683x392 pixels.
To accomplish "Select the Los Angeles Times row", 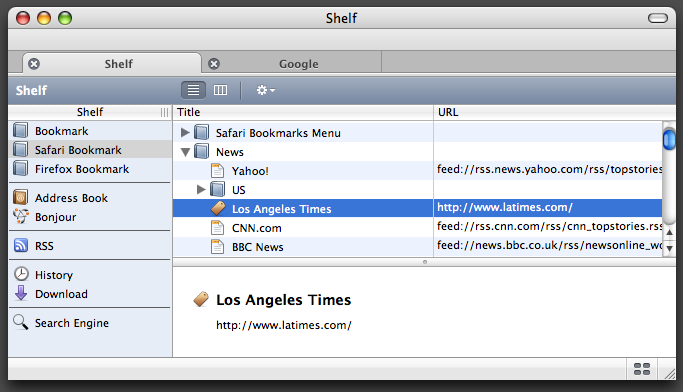I will (417, 208).
